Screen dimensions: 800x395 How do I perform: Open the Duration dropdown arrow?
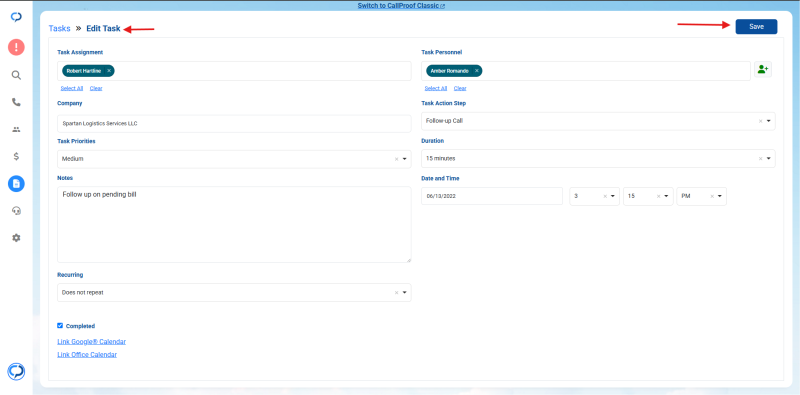click(769, 159)
